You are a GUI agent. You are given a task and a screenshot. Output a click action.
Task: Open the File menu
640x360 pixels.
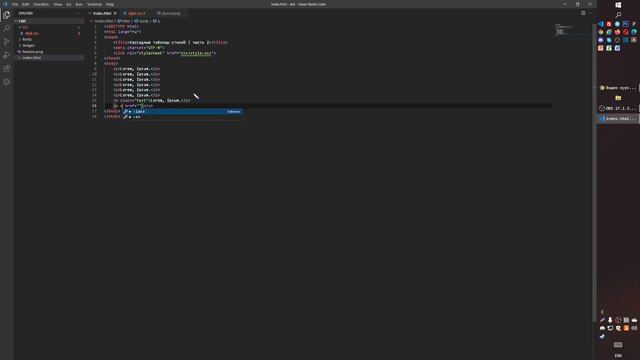pyautogui.click(x=15, y=4)
